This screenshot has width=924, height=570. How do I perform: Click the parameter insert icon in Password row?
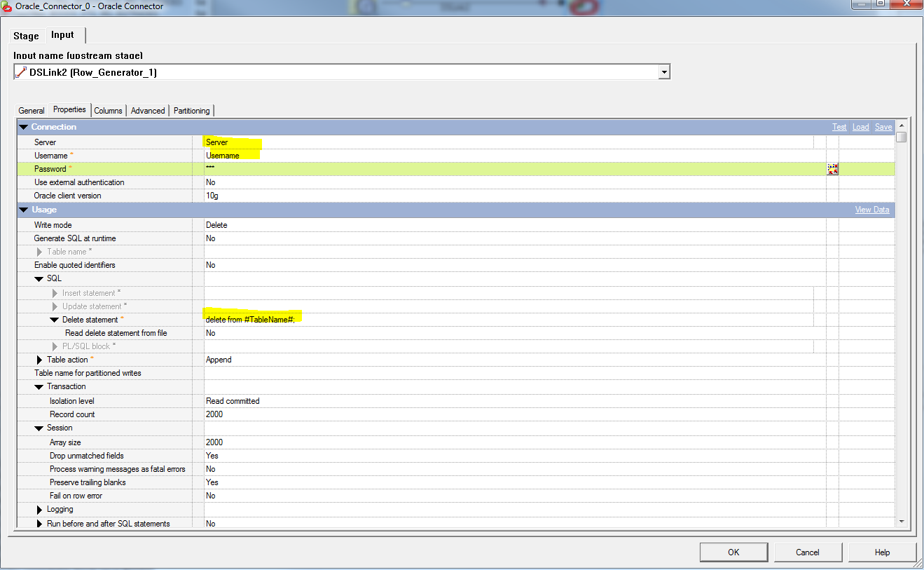(x=832, y=169)
